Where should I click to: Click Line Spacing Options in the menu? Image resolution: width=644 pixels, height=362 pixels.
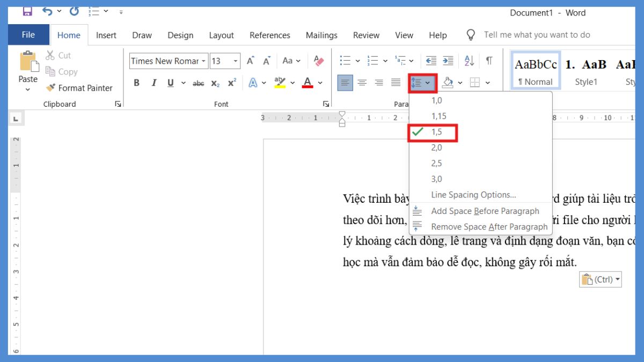coord(473,194)
